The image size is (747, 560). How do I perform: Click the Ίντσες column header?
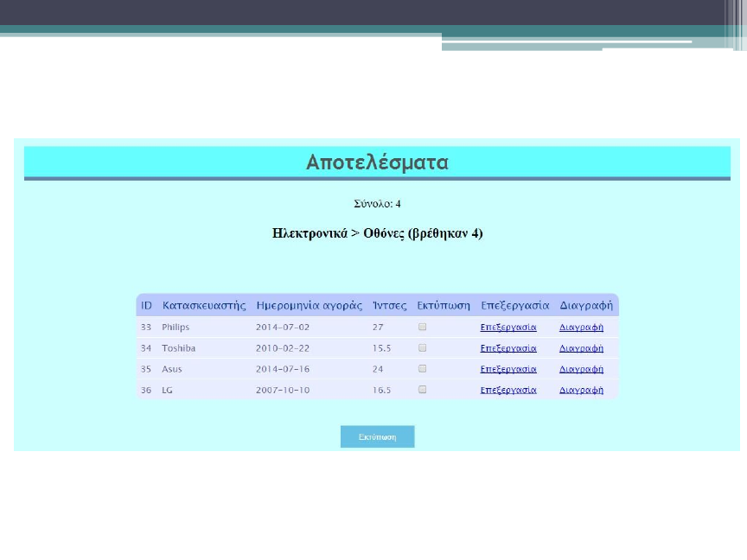tap(389, 306)
